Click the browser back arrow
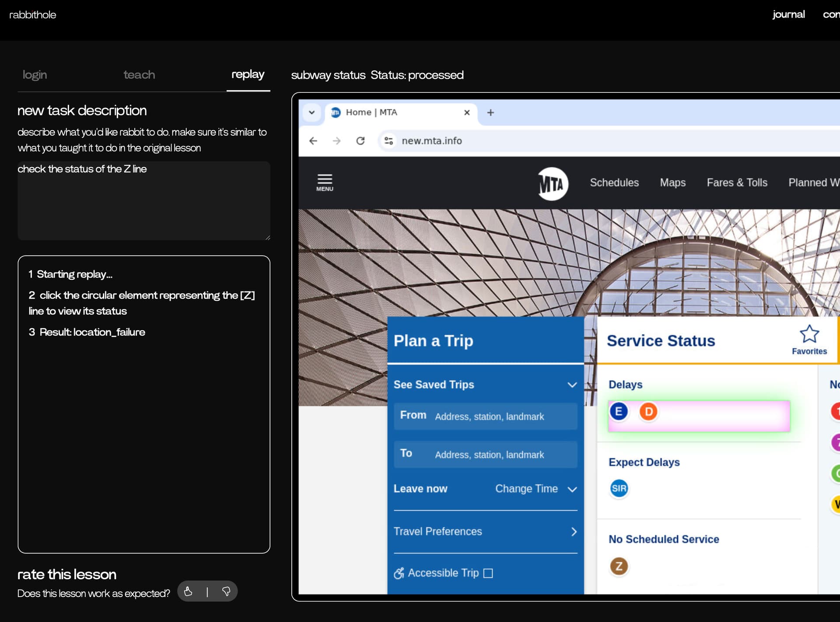840x622 pixels. [313, 141]
